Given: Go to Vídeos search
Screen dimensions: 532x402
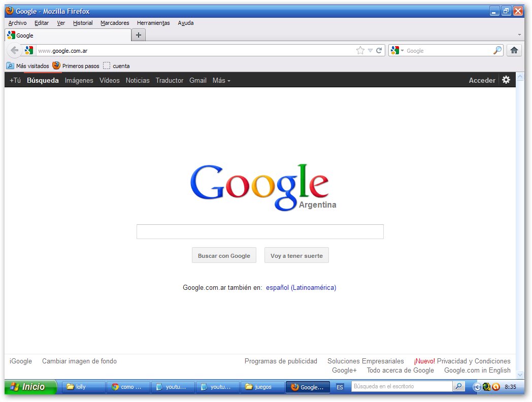Looking at the screenshot, I should pos(110,80).
